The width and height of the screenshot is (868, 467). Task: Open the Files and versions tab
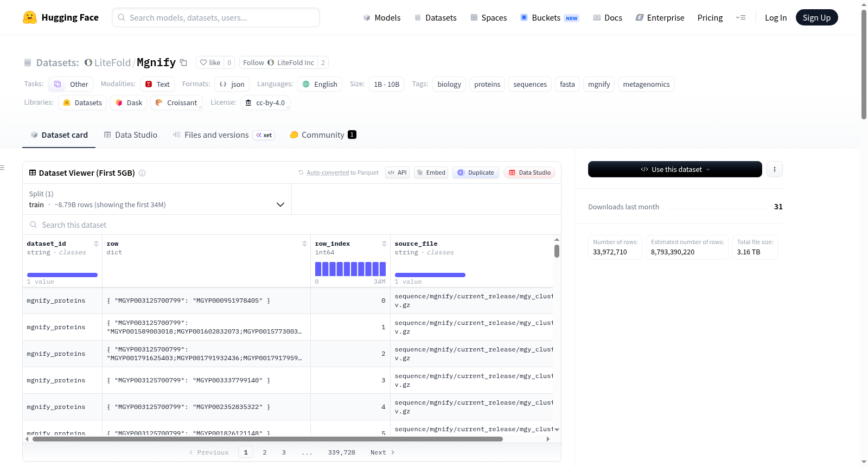224,135
